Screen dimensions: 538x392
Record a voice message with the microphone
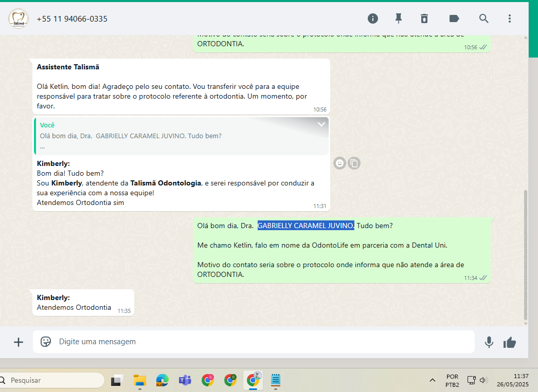(x=489, y=342)
